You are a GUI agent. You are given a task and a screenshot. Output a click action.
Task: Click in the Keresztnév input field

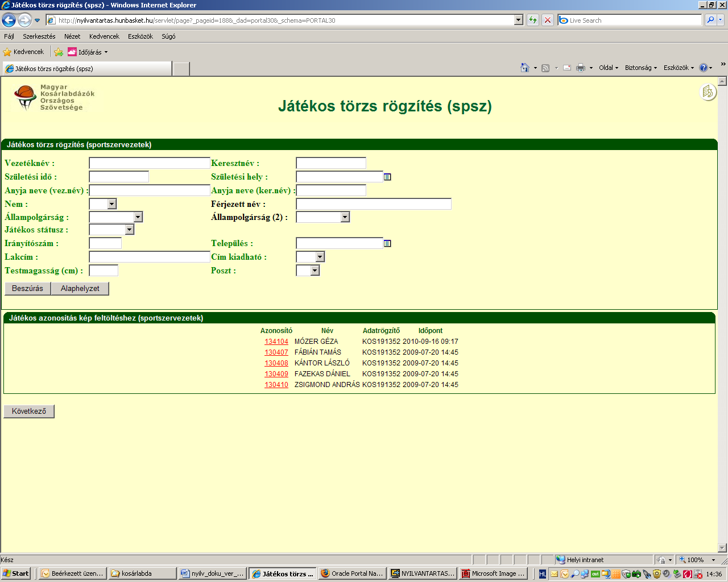coord(331,163)
